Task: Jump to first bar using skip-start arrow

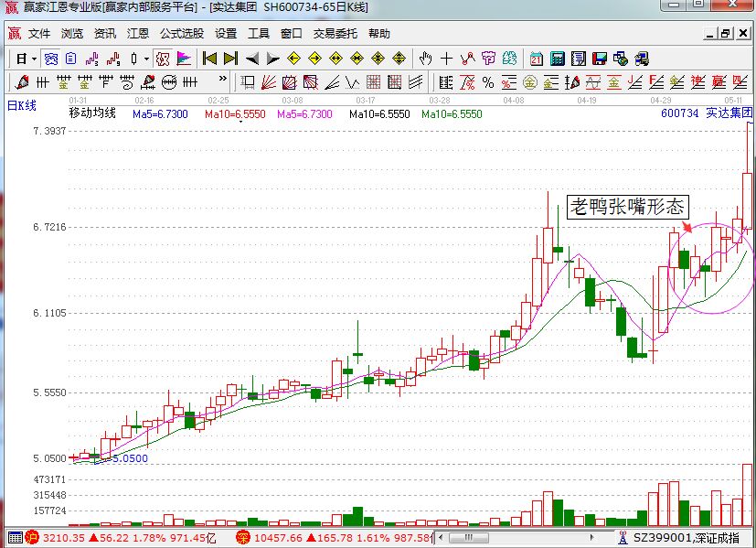Action: 209,59
